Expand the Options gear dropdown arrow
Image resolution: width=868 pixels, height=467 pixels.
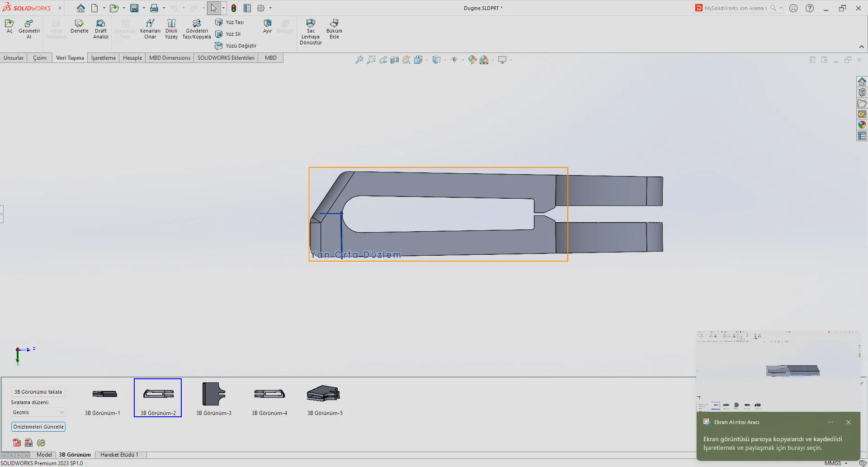[271, 8]
